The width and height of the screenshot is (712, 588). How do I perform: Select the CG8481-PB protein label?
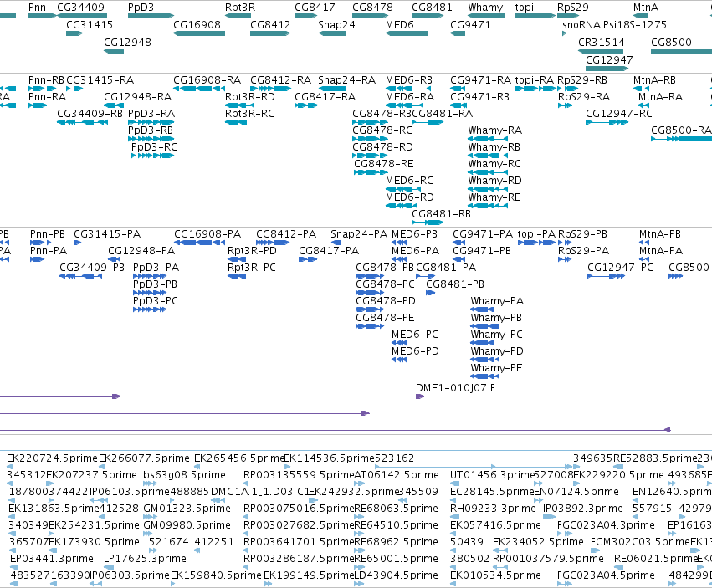tap(455, 284)
